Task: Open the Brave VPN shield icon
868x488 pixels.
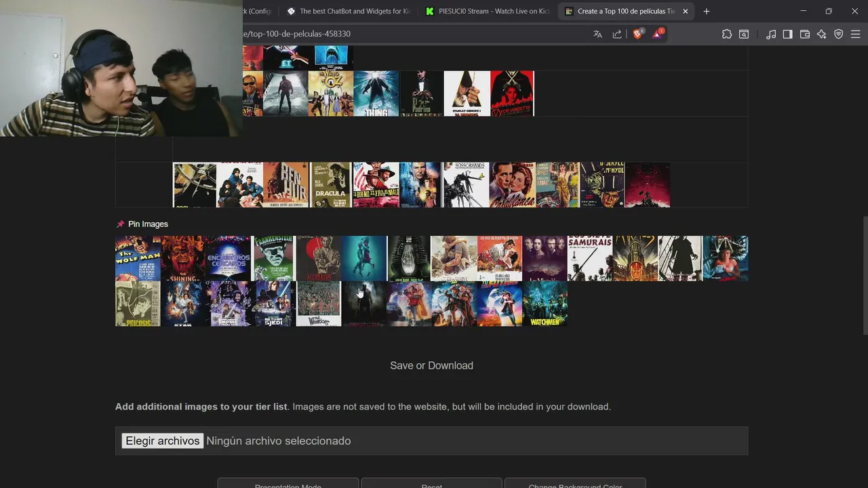Action: 839,34
